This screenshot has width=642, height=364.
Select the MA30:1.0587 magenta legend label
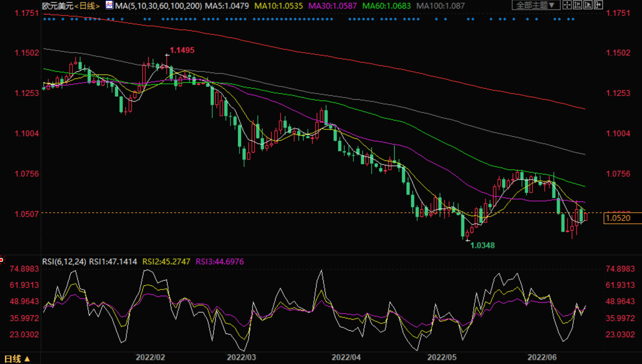(332, 6)
